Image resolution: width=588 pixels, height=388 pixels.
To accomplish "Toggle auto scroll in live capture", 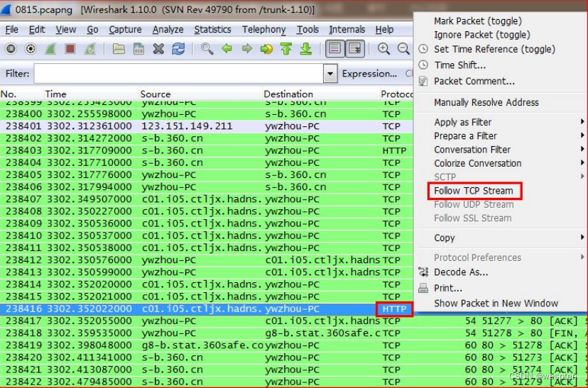I will tap(354, 49).
